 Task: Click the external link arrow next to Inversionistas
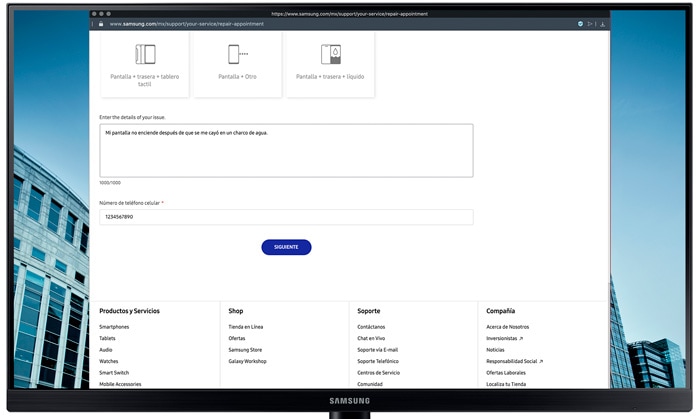coord(521,338)
